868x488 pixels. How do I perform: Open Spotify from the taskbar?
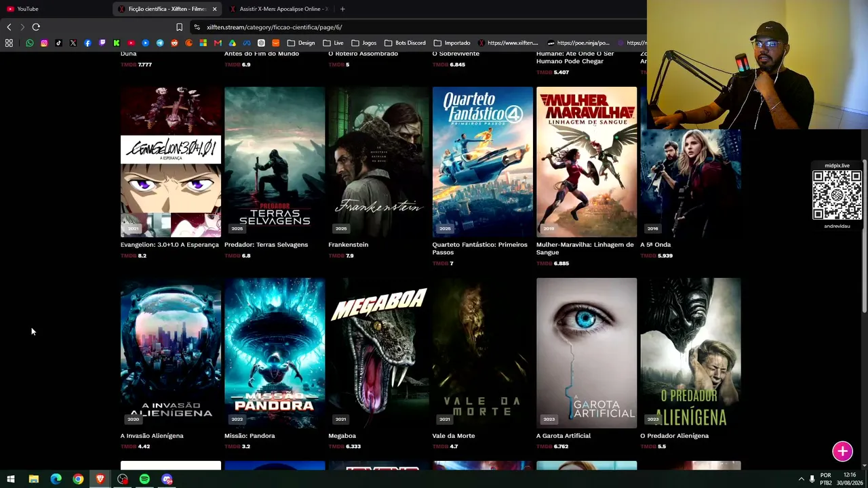pos(144,479)
